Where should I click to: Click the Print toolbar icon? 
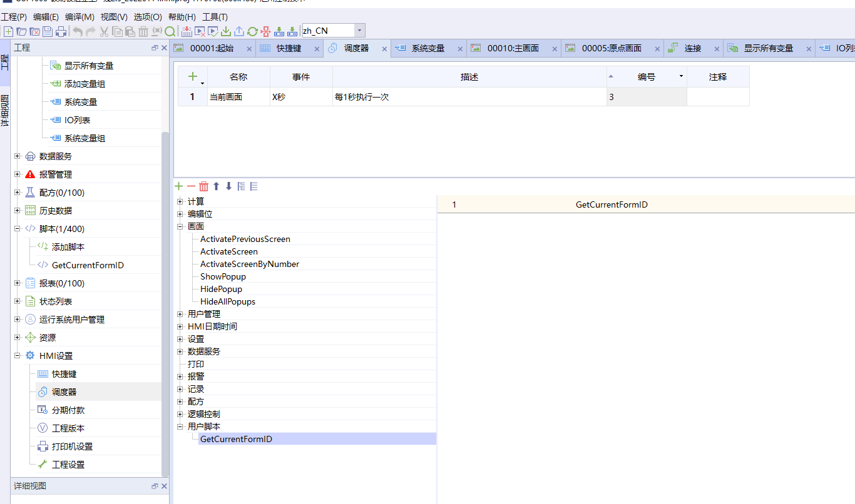[x=61, y=31]
